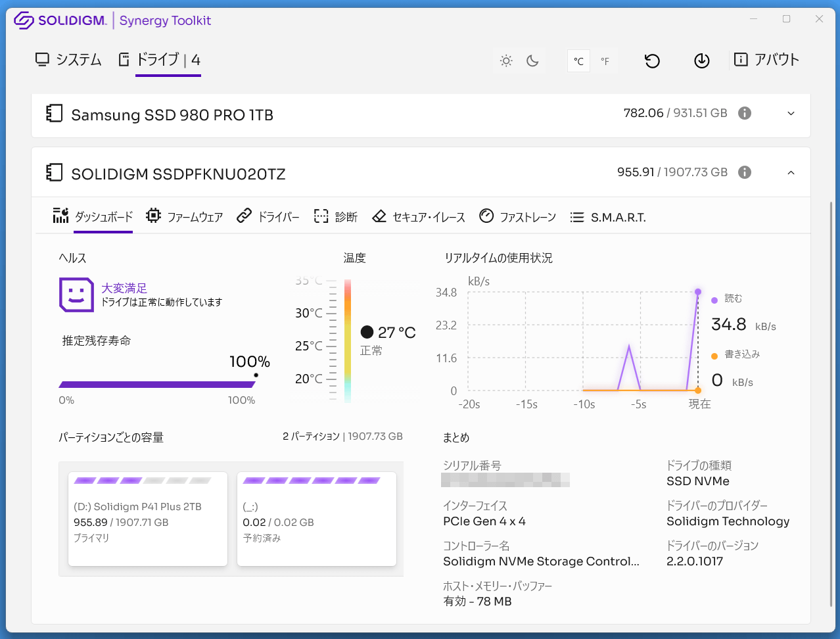Click the Solidigm NVMe Storage Control... text
This screenshot has height=639, width=840.
tap(541, 561)
